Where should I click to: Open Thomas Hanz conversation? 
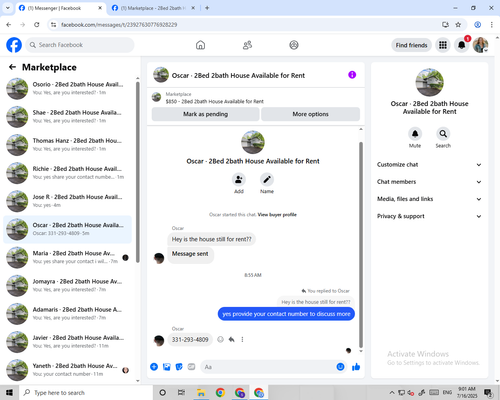coord(67,145)
